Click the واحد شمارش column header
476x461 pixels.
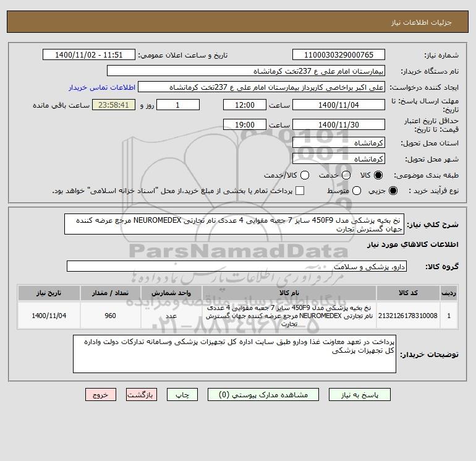coord(171,293)
